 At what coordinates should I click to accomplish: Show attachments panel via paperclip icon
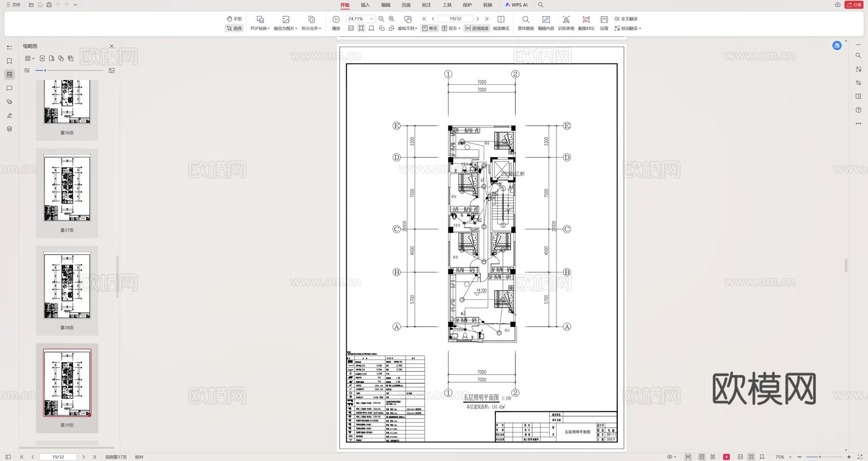point(9,102)
